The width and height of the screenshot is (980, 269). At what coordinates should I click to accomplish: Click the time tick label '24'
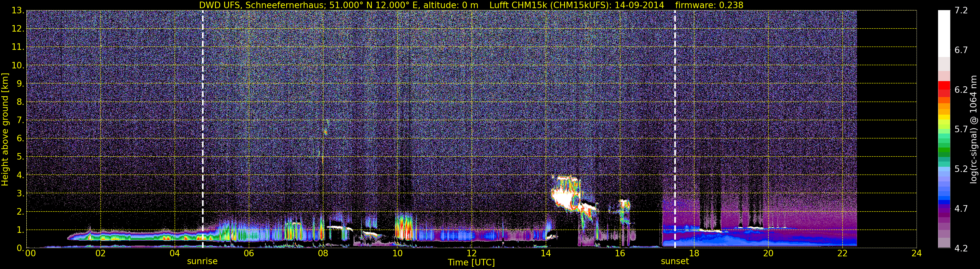point(917,254)
